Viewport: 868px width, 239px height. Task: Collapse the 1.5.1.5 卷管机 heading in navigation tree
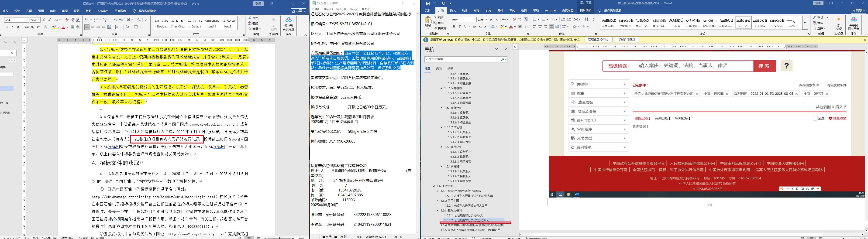click(441, 88)
